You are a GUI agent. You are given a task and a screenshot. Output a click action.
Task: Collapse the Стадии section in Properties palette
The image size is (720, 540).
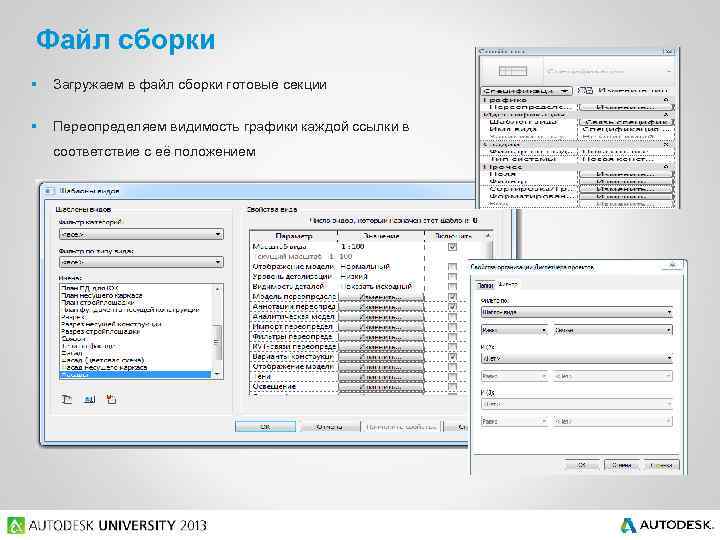pos(666,145)
